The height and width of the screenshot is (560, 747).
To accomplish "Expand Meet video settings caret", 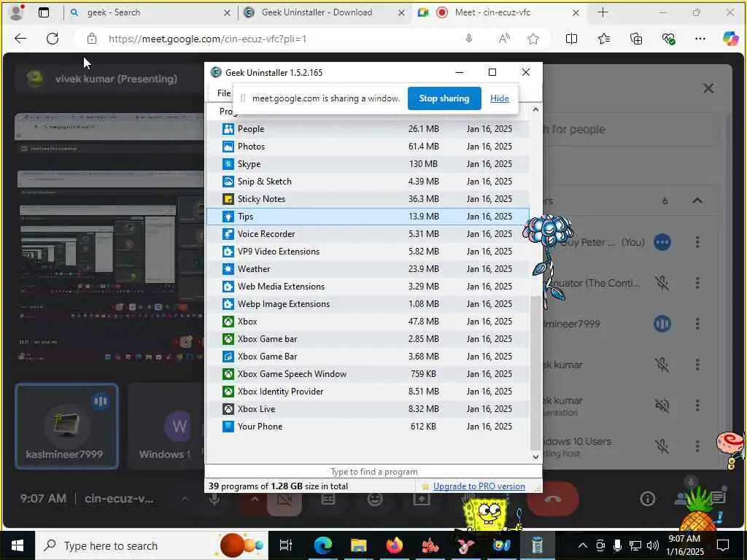I will pyautogui.click(x=255, y=499).
